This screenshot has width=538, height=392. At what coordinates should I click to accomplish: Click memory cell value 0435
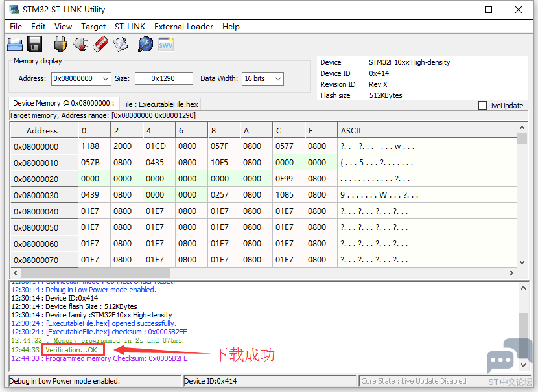coord(159,163)
